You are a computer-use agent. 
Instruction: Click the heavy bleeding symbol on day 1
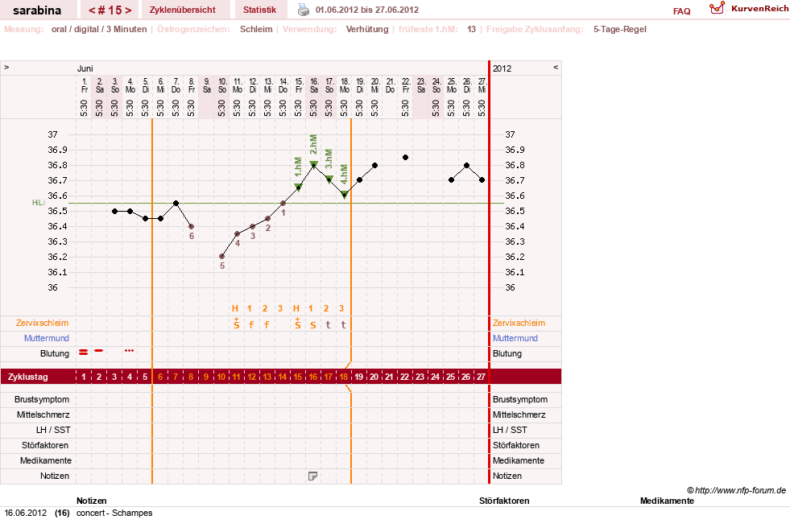pyautogui.click(x=84, y=353)
